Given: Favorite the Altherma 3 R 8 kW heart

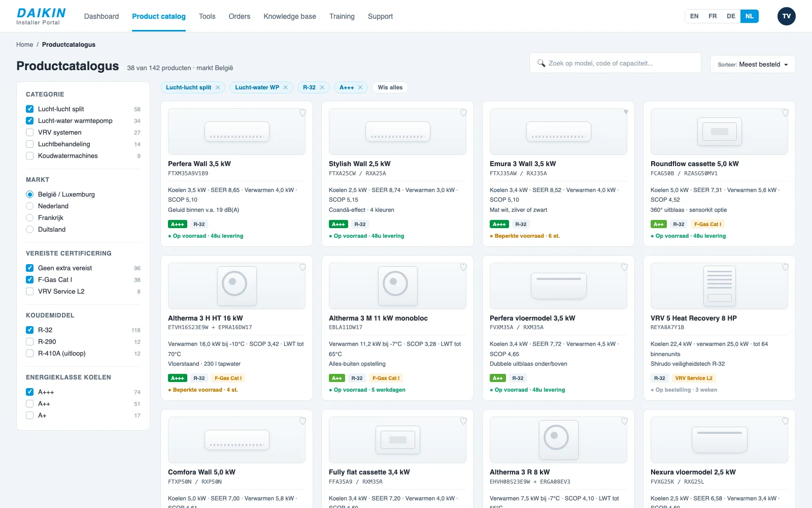Looking at the screenshot, I should click(624, 421).
